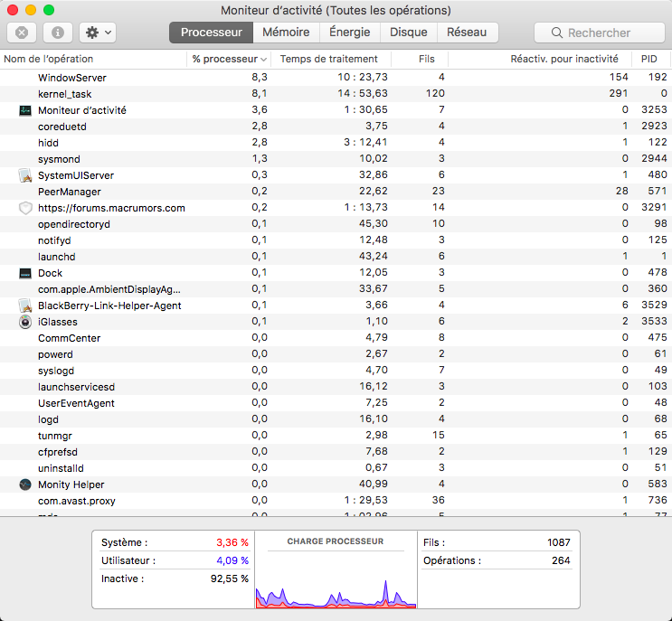672x621 pixels.
Task: Select the coreduetd process
Action: (x=336, y=127)
